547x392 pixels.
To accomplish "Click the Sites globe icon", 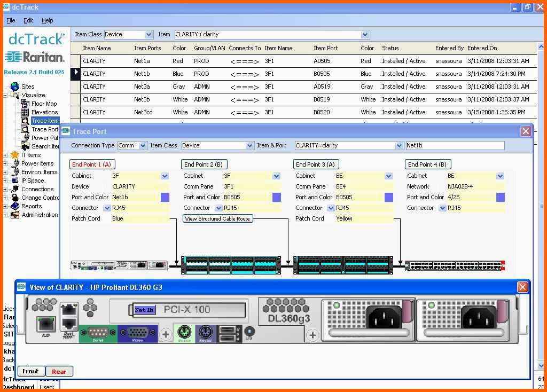I will 15,86.
